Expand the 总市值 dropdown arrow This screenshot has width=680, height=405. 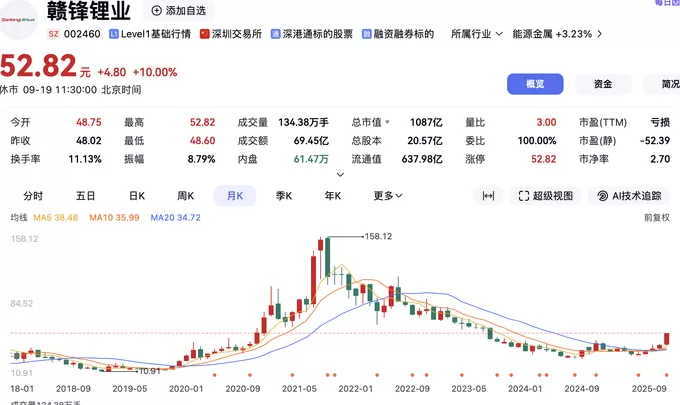pos(387,122)
